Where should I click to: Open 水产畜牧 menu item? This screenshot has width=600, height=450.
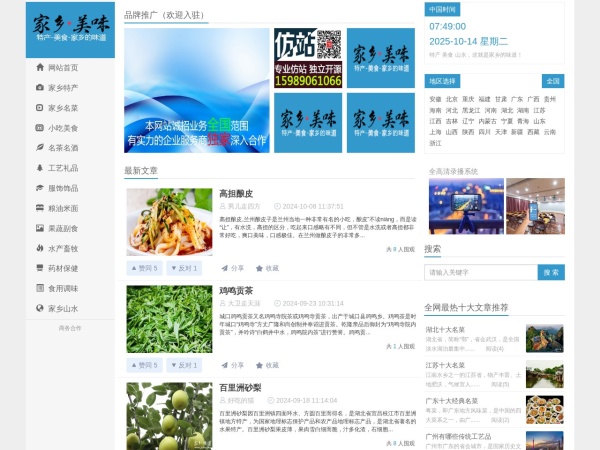click(x=63, y=248)
